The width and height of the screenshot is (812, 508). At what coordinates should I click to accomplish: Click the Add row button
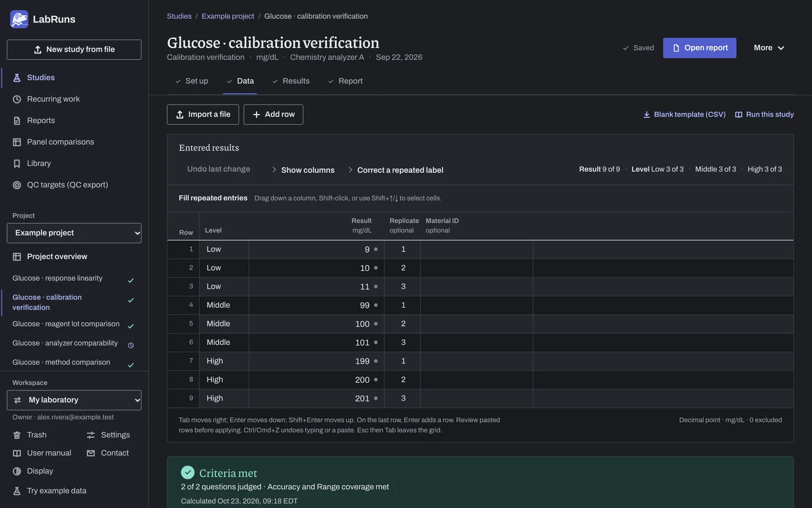pos(273,115)
